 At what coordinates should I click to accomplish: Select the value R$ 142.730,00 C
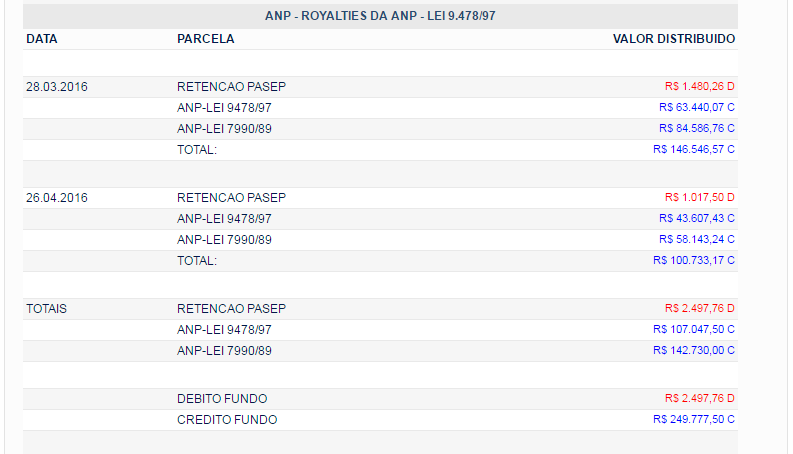[x=693, y=350]
